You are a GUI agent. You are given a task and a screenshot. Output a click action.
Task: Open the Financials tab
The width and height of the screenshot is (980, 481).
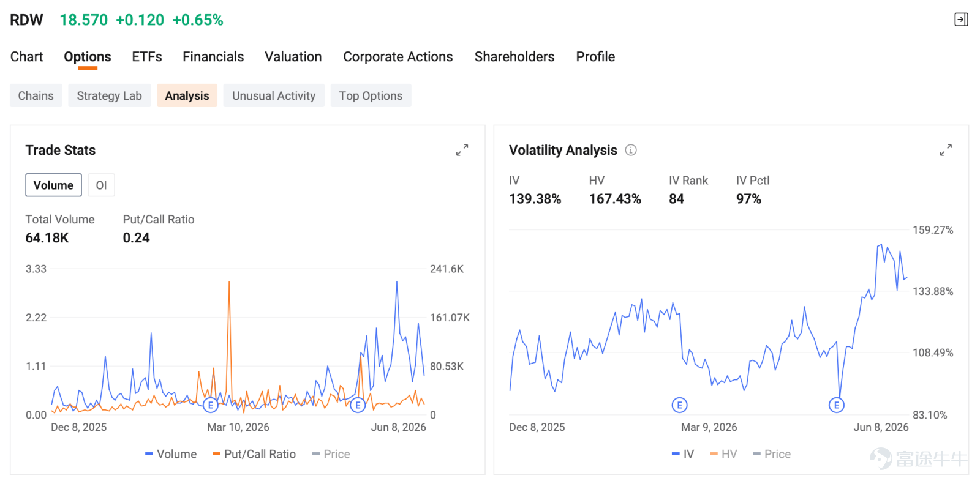213,57
